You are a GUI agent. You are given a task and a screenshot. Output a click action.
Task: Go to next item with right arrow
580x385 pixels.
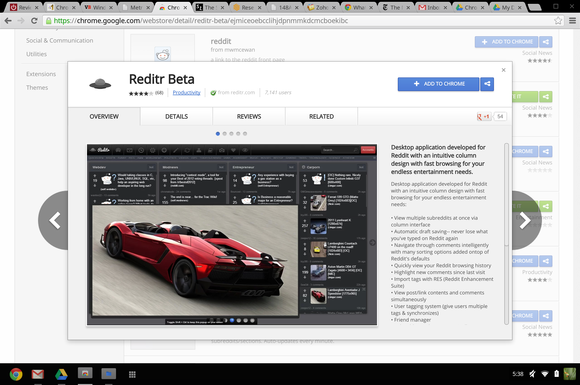[x=526, y=220]
